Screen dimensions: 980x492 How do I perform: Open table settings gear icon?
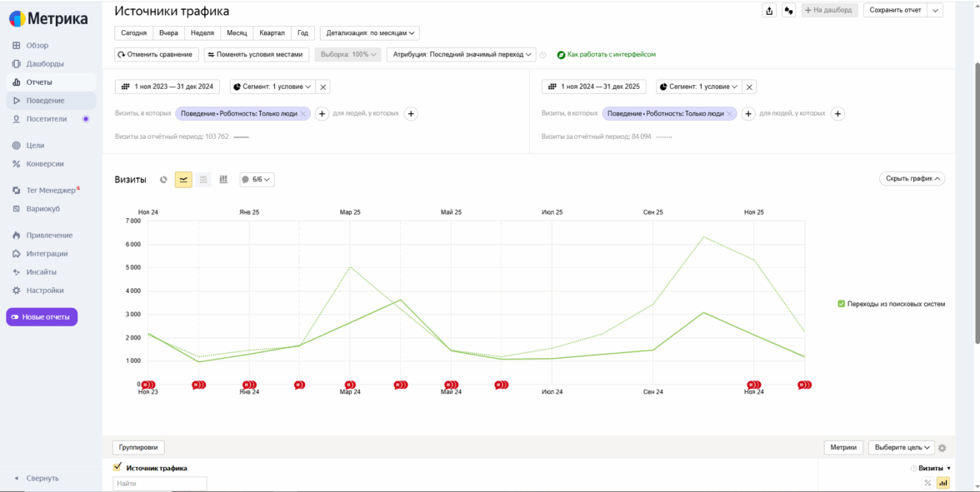point(942,448)
